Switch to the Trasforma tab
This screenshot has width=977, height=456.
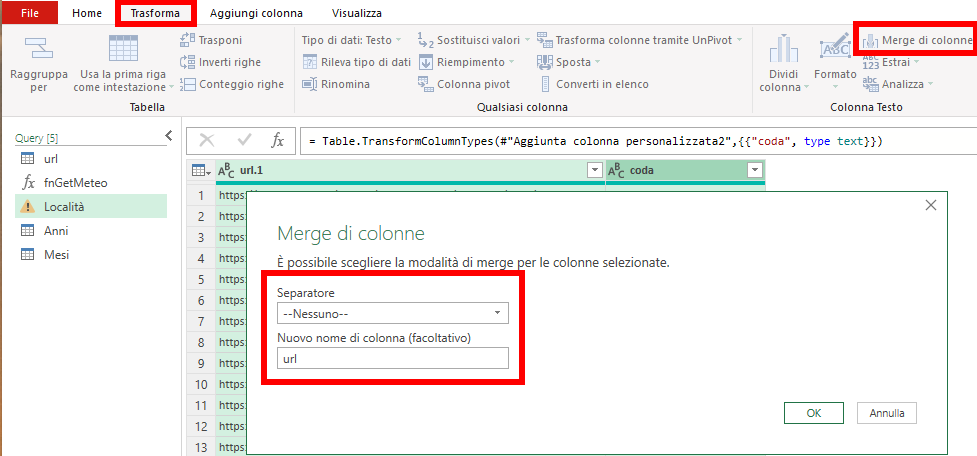tap(156, 12)
